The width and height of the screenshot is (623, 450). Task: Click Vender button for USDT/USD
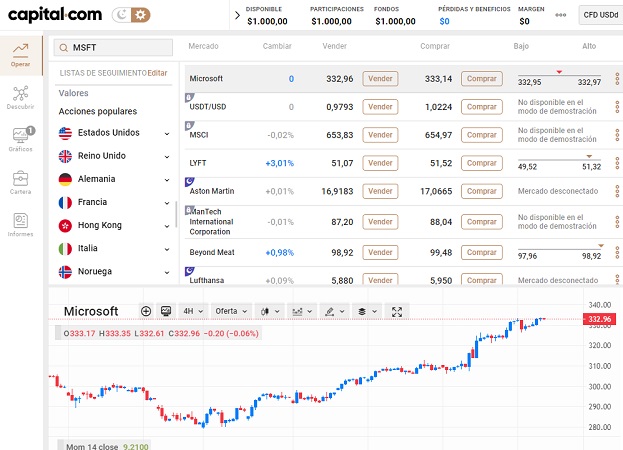coord(380,107)
